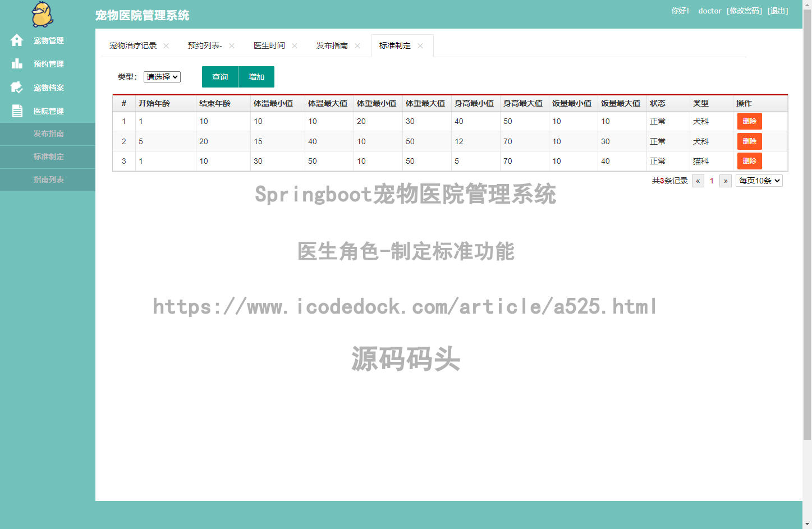The height and width of the screenshot is (529, 812).
Task: Open the 类型 dropdown selector
Action: point(162,77)
